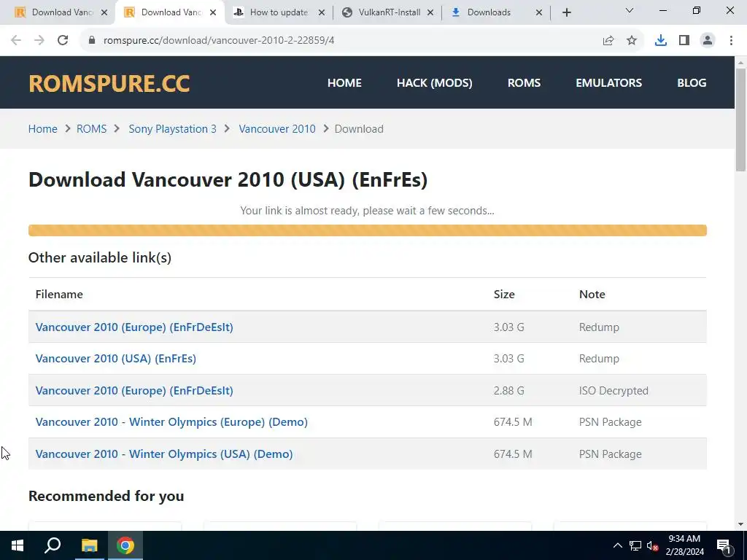
Task: Close the Downloads tab
Action: [x=539, y=13]
